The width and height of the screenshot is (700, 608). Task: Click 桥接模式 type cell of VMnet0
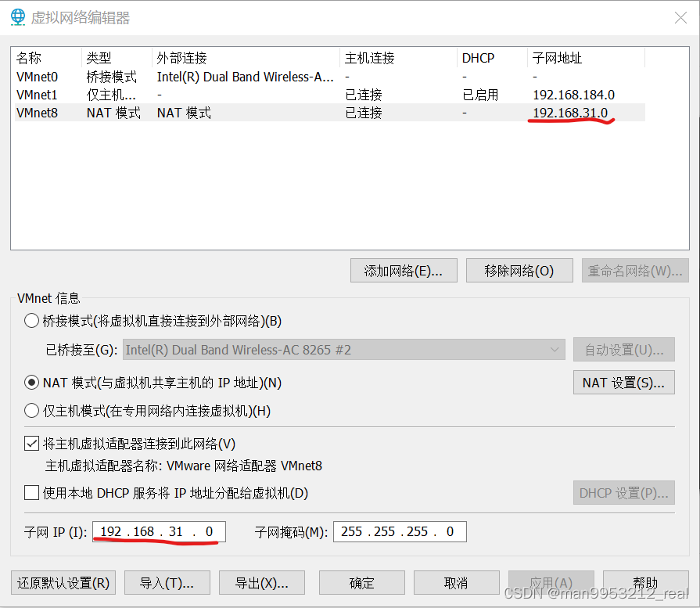click(x=112, y=77)
